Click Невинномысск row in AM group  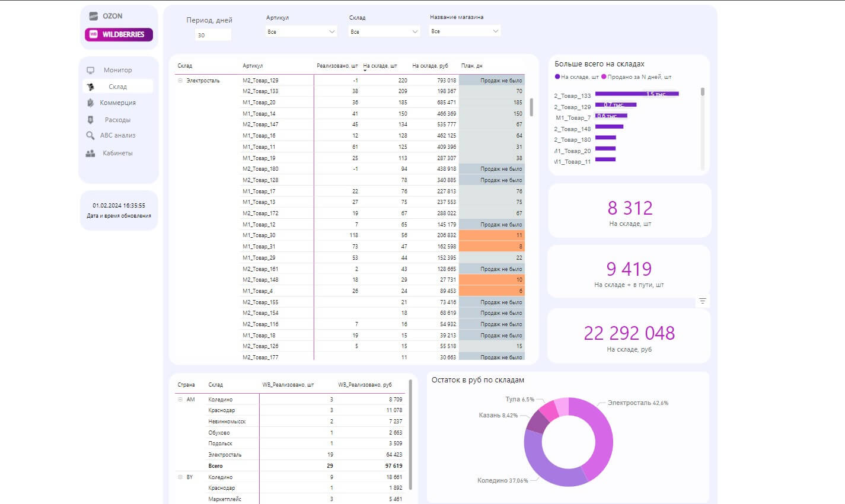point(305,422)
